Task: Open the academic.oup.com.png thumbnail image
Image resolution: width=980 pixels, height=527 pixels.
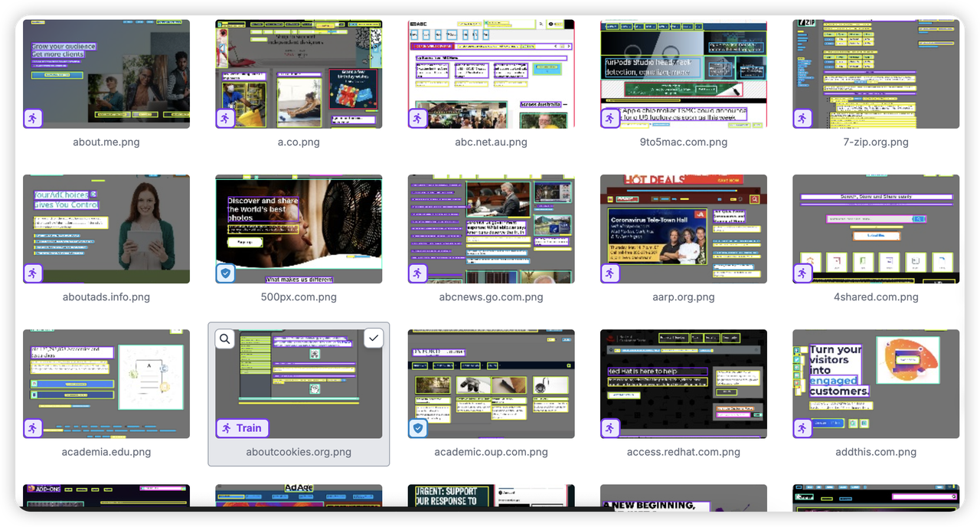Action: (492, 384)
